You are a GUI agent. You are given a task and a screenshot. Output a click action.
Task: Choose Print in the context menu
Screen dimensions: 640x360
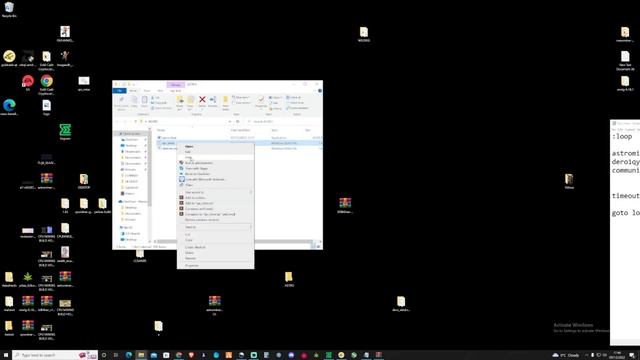tap(215, 157)
